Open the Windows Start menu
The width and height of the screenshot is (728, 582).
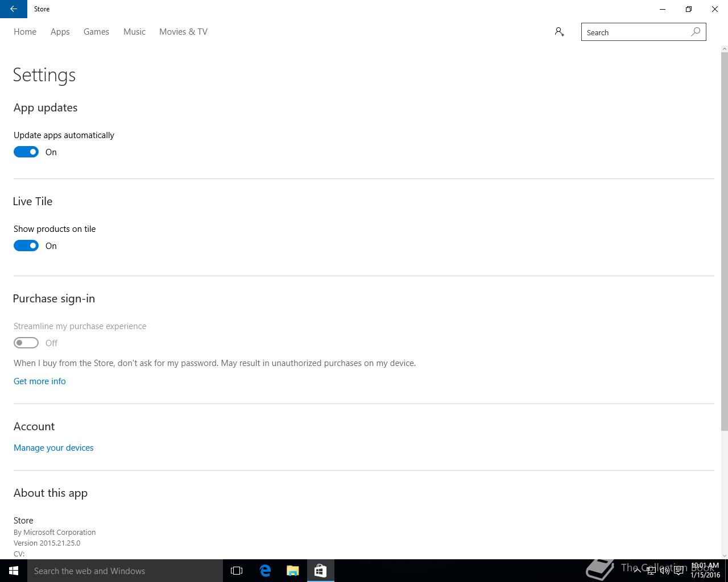coord(14,571)
